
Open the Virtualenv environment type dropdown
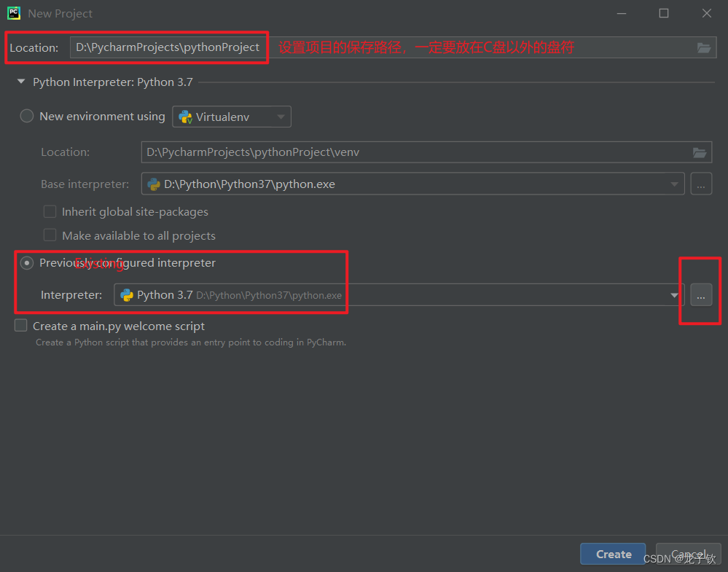point(281,116)
